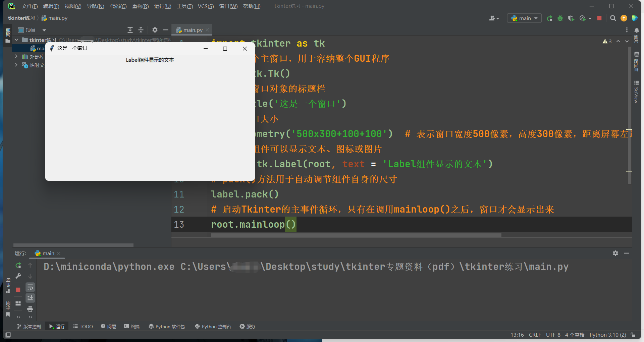Open the 文件(F) menu
Screen dimensions: 644x342
coord(30,6)
